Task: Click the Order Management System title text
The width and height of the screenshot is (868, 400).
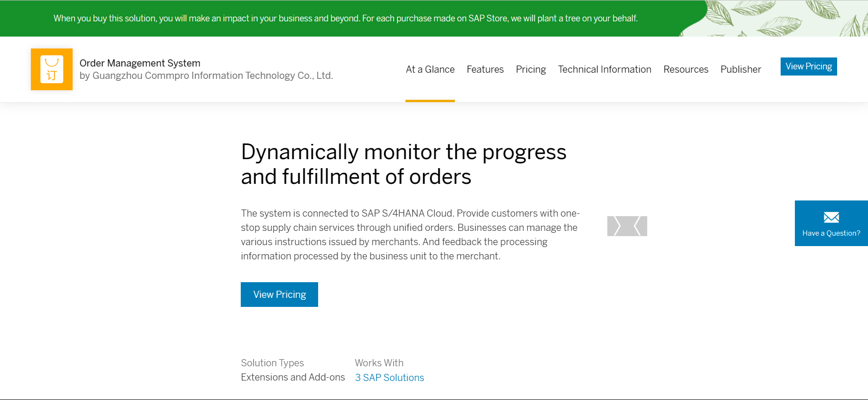Action: click(140, 63)
